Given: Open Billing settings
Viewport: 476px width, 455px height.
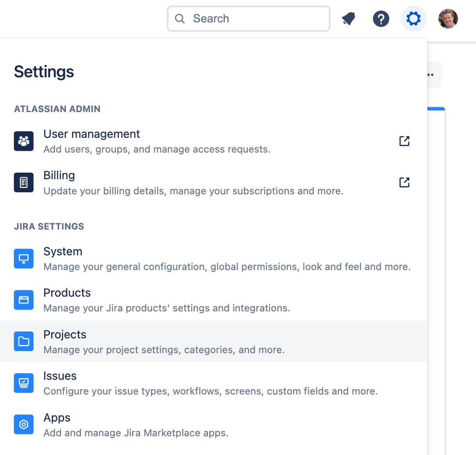Looking at the screenshot, I should click(213, 183).
